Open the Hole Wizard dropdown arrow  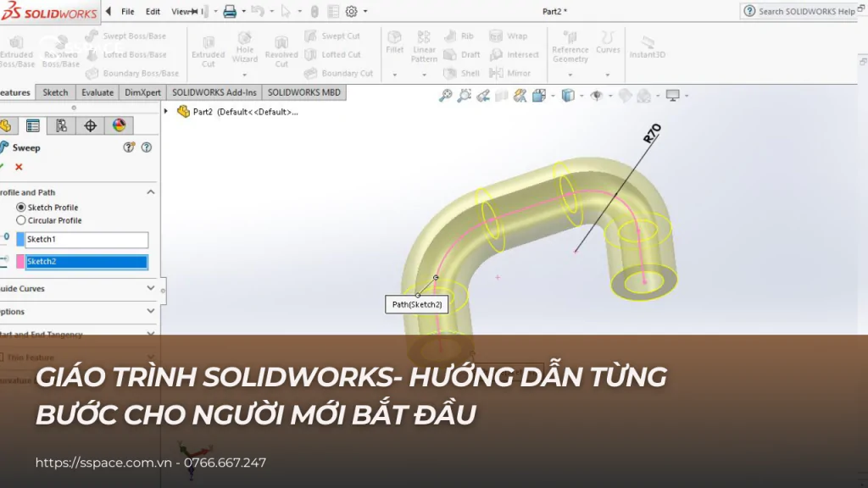pyautogui.click(x=245, y=75)
